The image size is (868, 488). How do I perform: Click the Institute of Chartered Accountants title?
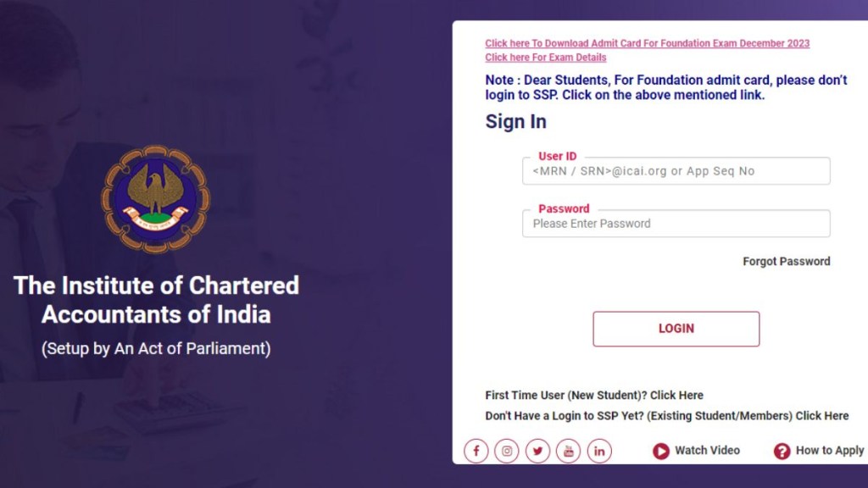click(156, 299)
